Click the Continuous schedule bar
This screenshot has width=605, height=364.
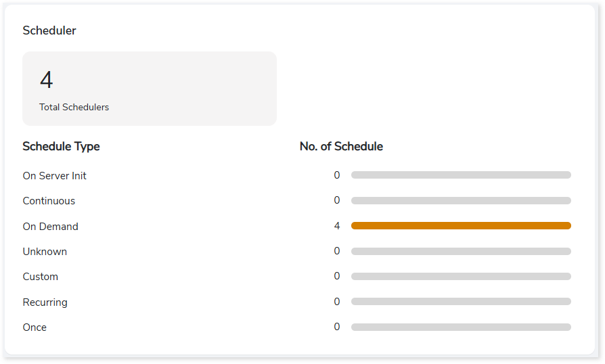tap(461, 200)
